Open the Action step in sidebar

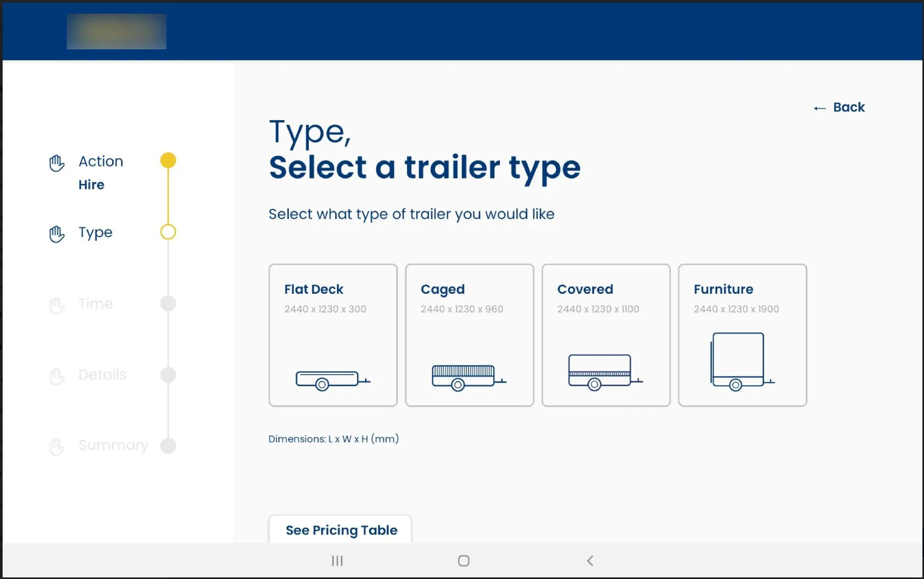(101, 161)
